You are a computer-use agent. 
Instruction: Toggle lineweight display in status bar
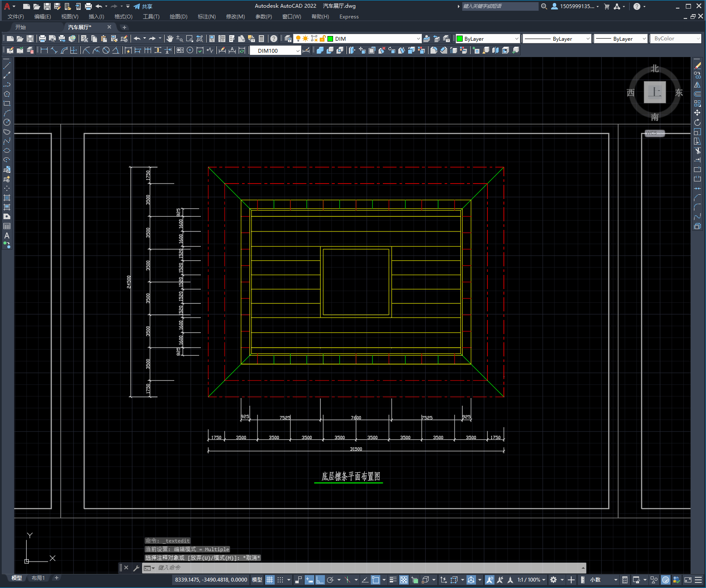pos(393,580)
